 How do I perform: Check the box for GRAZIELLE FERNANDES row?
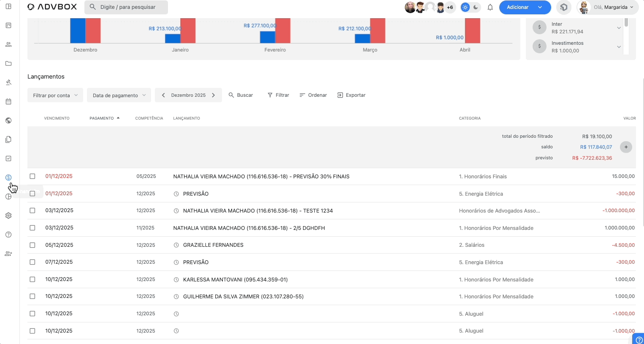pyautogui.click(x=32, y=245)
